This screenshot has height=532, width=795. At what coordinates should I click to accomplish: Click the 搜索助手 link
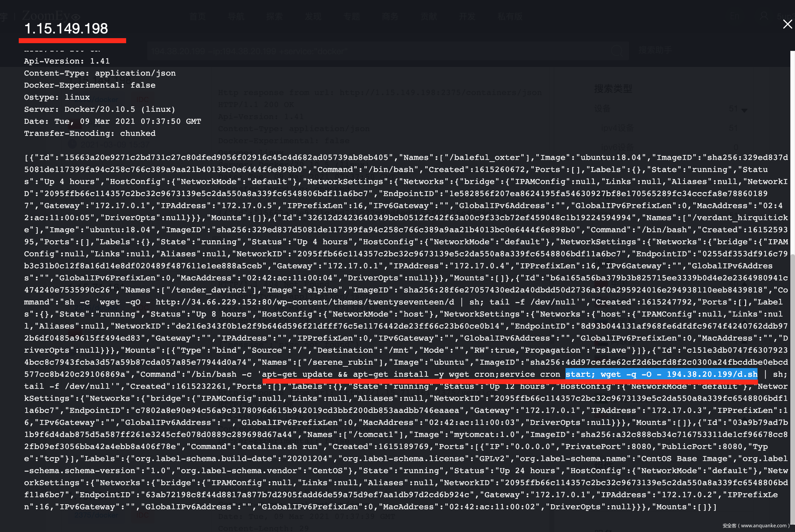[x=655, y=50]
